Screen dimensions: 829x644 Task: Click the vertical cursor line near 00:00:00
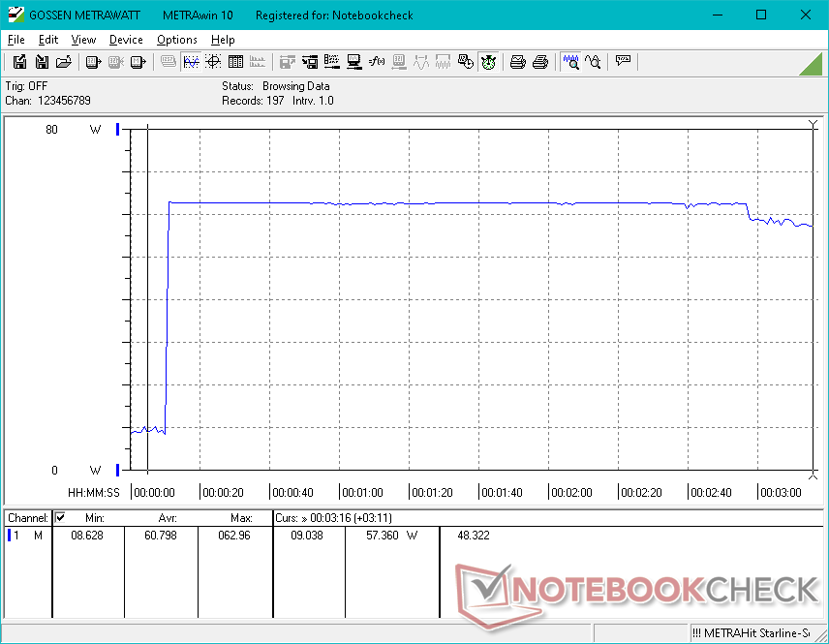pos(147,298)
